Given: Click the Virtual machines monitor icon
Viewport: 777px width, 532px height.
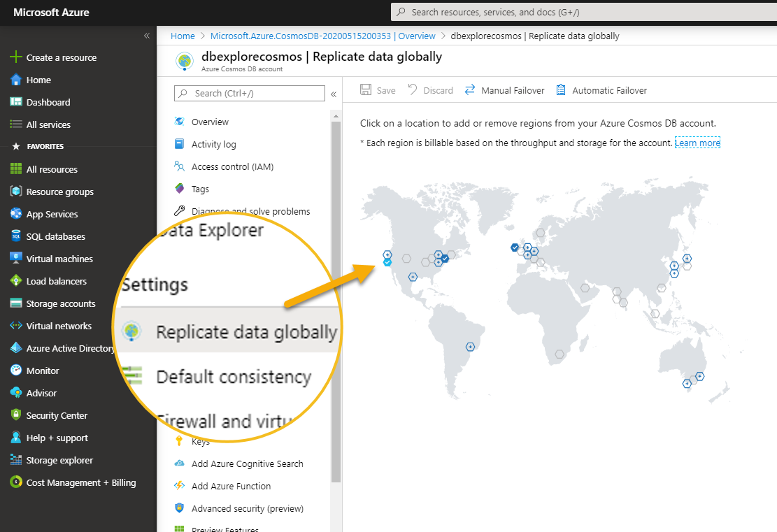Looking at the screenshot, I should (x=16, y=258).
